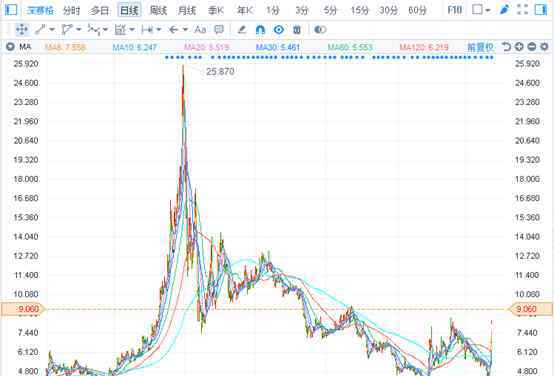
Task: Select the 日线 daily K-line tab
Action: [129, 10]
